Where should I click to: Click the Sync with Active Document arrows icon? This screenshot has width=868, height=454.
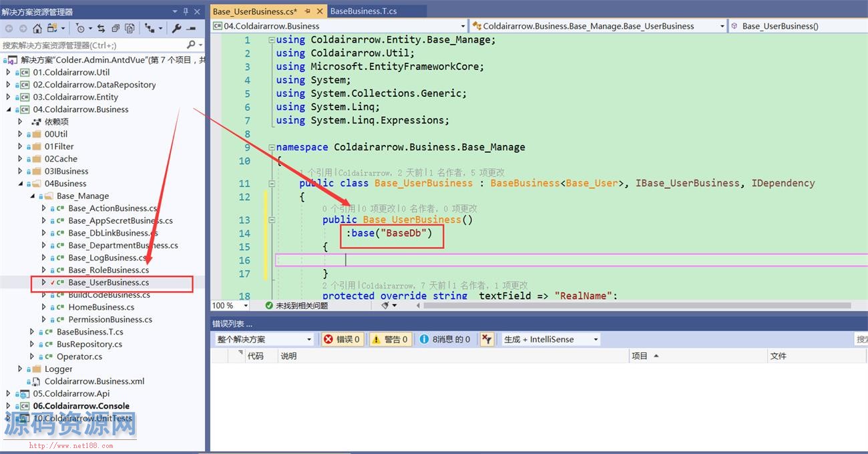coord(101,28)
